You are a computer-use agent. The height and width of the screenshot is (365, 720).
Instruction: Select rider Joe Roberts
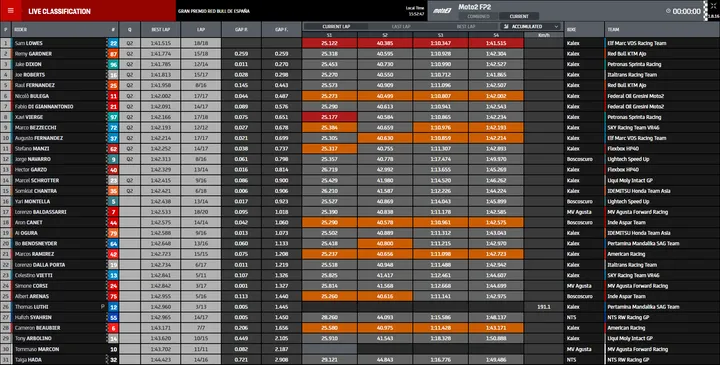click(30, 75)
